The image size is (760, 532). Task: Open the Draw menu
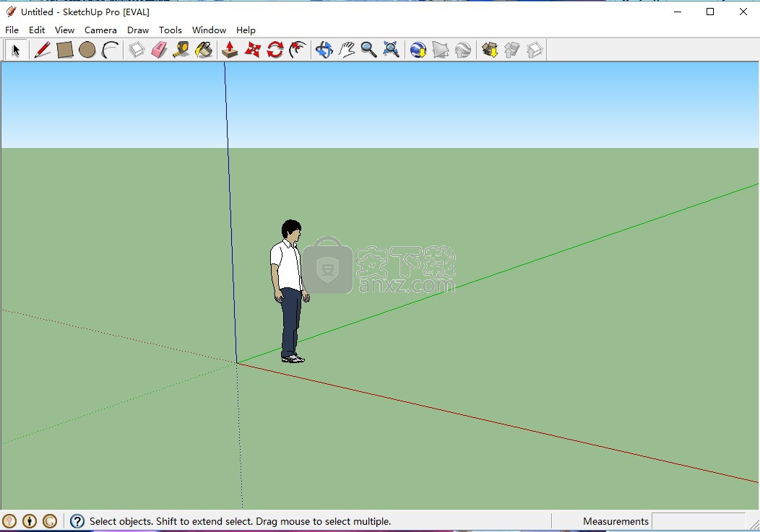pos(138,30)
